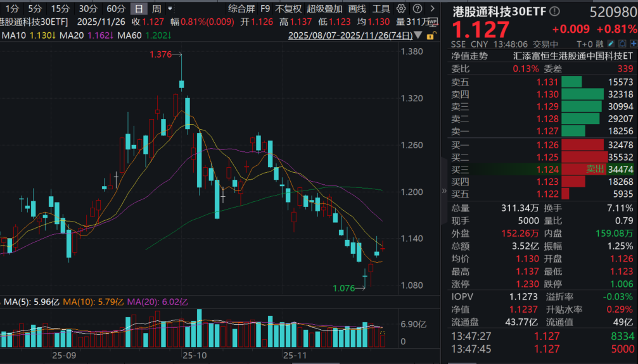The image size is (638, 364).
Task: Open the 净值走势 NAV trend link
Action: 469,56
